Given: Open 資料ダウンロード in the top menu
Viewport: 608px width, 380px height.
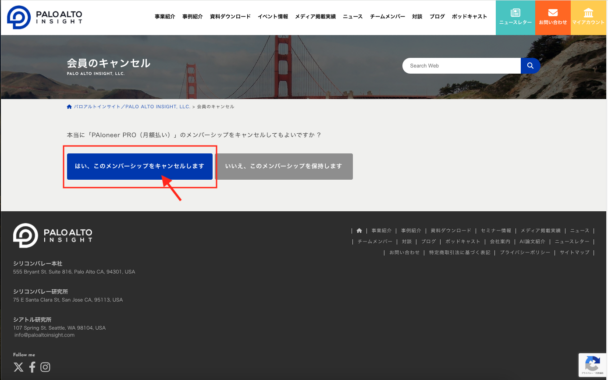Looking at the screenshot, I should pyautogui.click(x=230, y=17).
